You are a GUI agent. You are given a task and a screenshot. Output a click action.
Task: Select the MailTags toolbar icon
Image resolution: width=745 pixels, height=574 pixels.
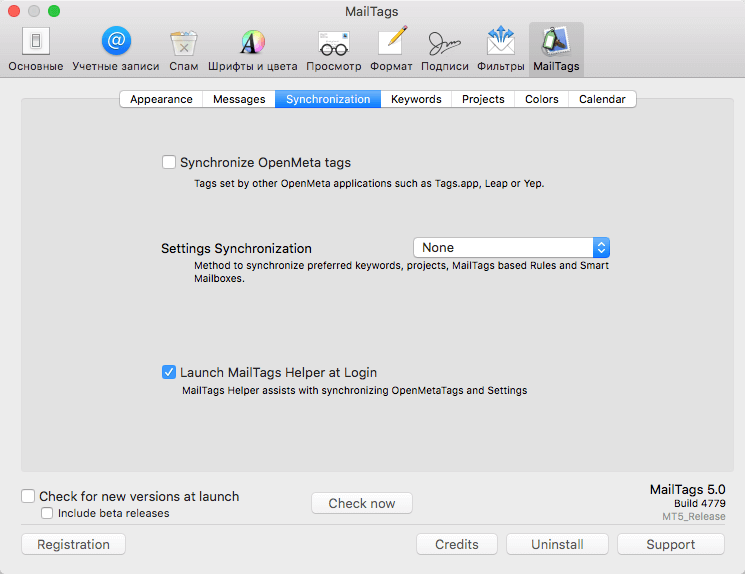pyautogui.click(x=556, y=49)
